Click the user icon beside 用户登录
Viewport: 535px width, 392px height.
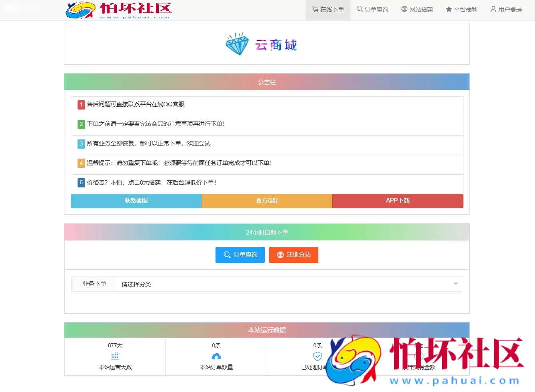coord(493,10)
